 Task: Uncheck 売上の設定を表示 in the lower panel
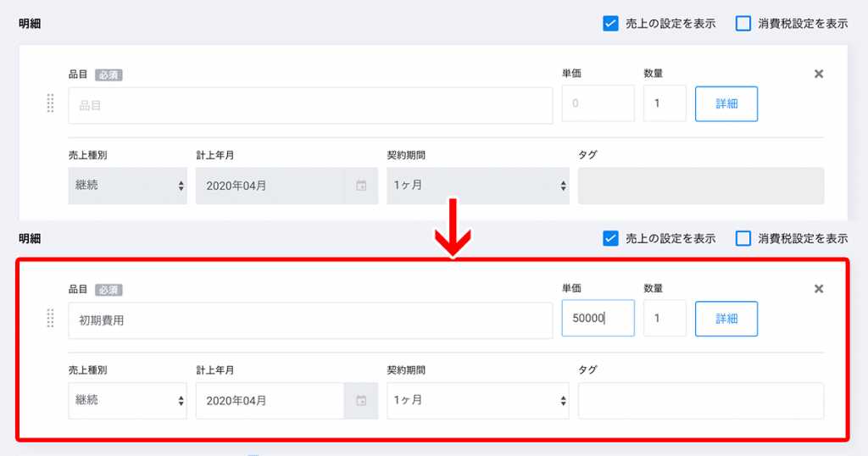tap(610, 238)
